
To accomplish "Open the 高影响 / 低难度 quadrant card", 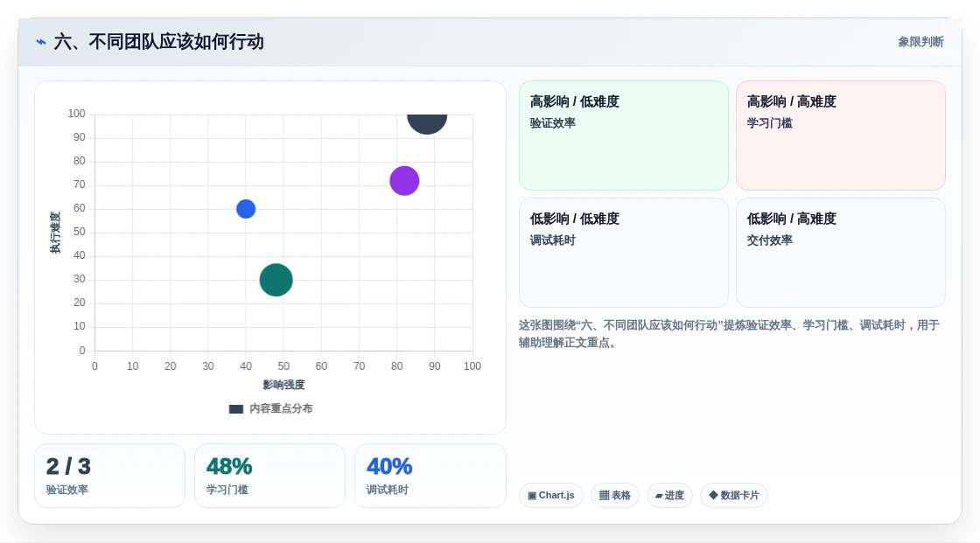I will coord(624,136).
